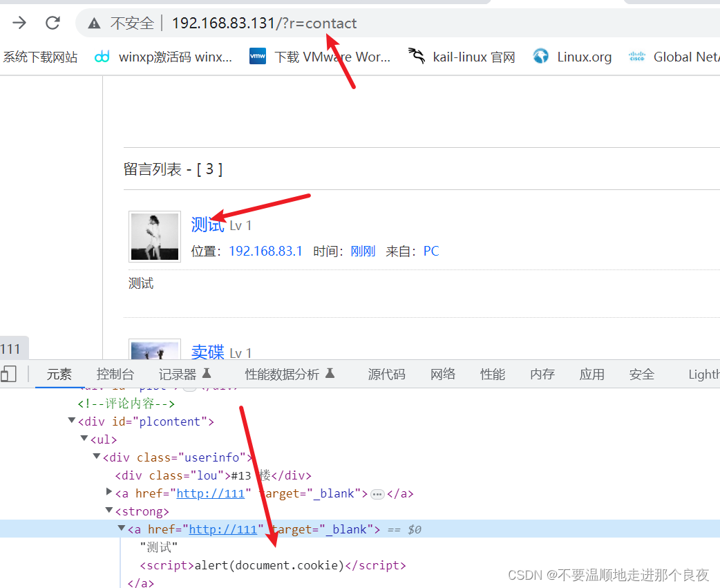
Task: Collapse the div class userinfo node
Action: pyautogui.click(x=97, y=456)
